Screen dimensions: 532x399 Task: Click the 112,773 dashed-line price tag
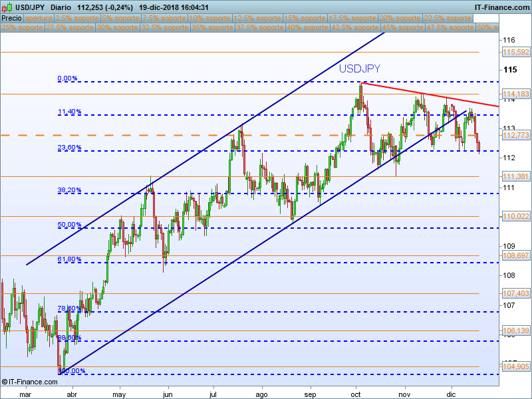pyautogui.click(x=516, y=136)
